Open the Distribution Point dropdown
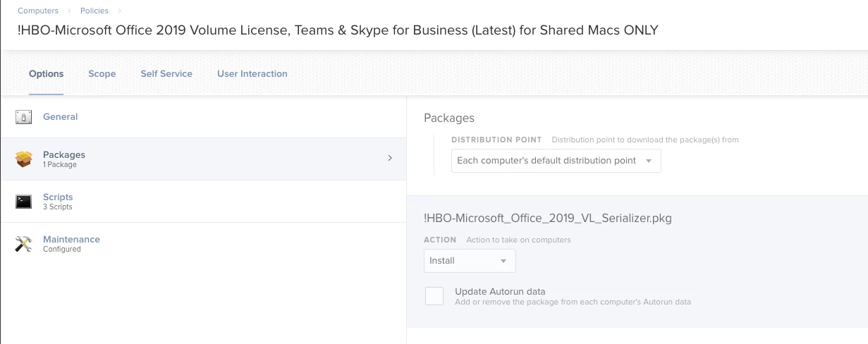Image resolution: width=868 pixels, height=344 pixels. 556,161
